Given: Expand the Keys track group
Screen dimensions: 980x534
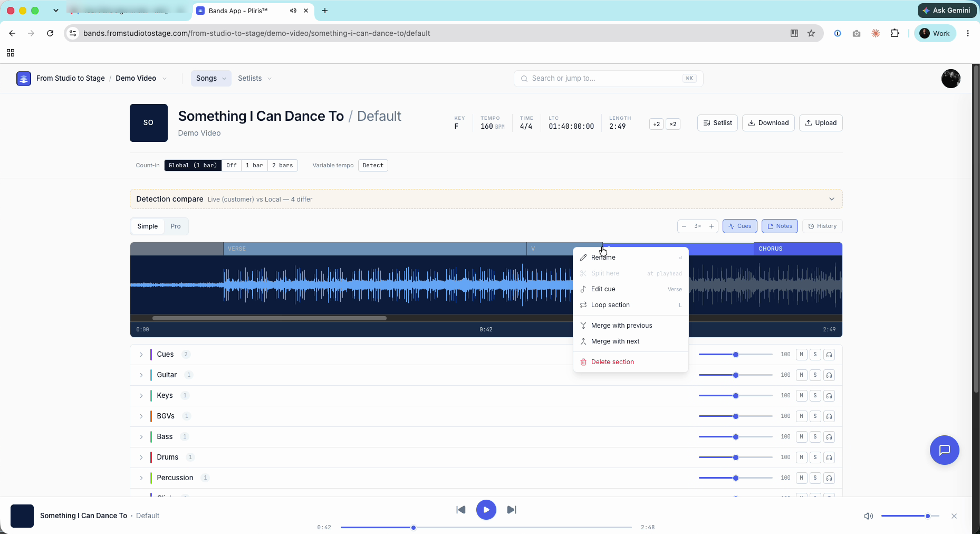Looking at the screenshot, I should click(141, 396).
